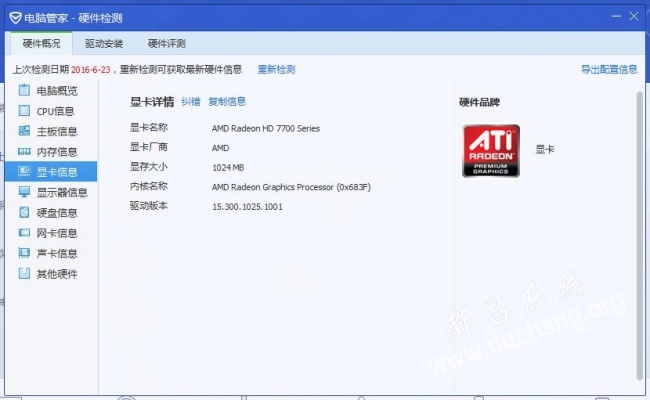This screenshot has height=400, width=650.
Task: Click the 硬盘信息 hard disk icon
Action: [24, 212]
